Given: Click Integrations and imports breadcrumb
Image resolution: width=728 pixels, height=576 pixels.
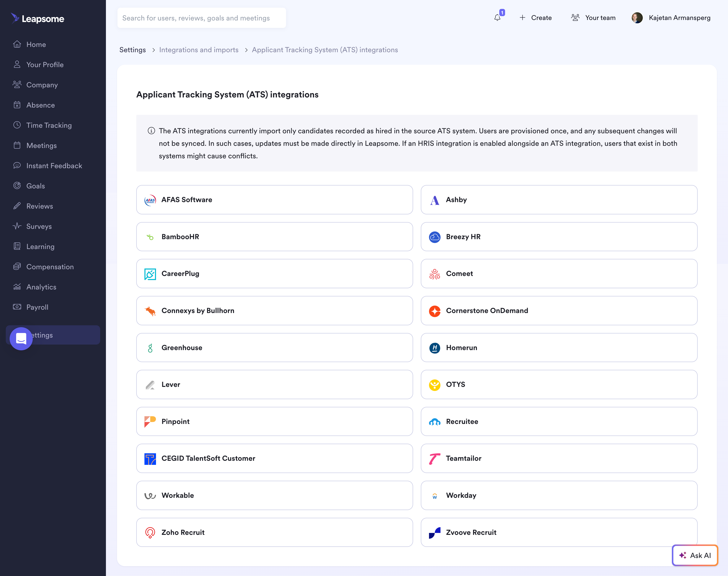Looking at the screenshot, I should point(199,50).
